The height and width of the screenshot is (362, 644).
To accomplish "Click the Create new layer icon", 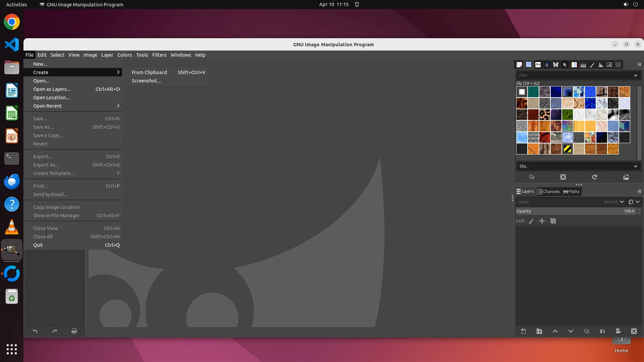I will [523, 331].
